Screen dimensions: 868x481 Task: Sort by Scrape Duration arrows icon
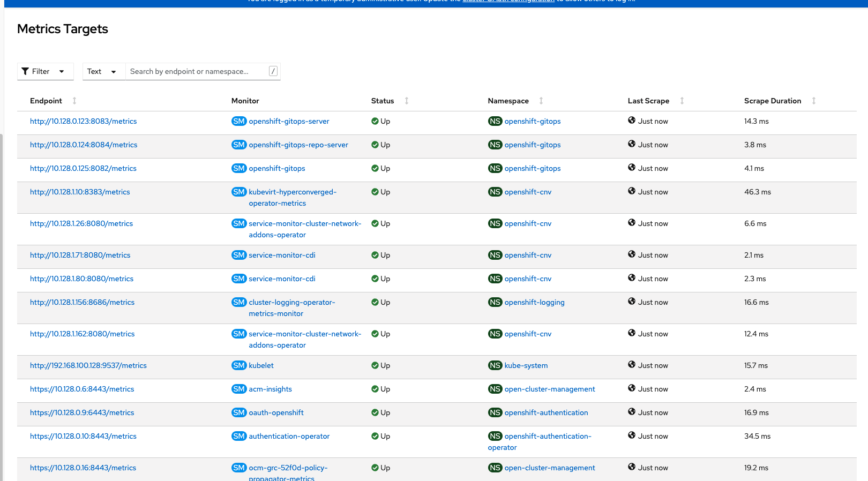click(814, 101)
